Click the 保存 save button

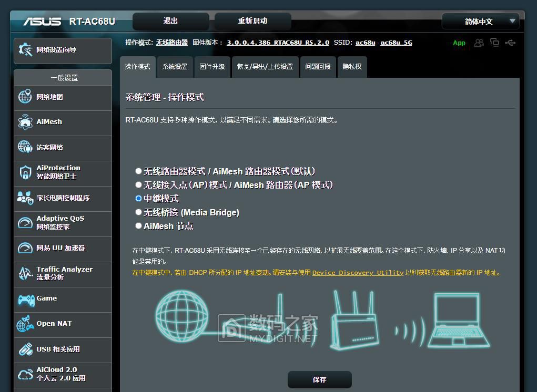[x=320, y=380]
